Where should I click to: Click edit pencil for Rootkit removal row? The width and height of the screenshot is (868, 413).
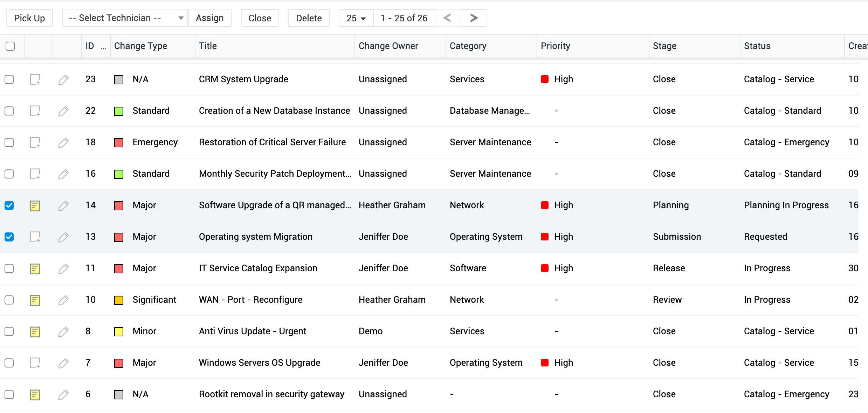pyautogui.click(x=63, y=394)
